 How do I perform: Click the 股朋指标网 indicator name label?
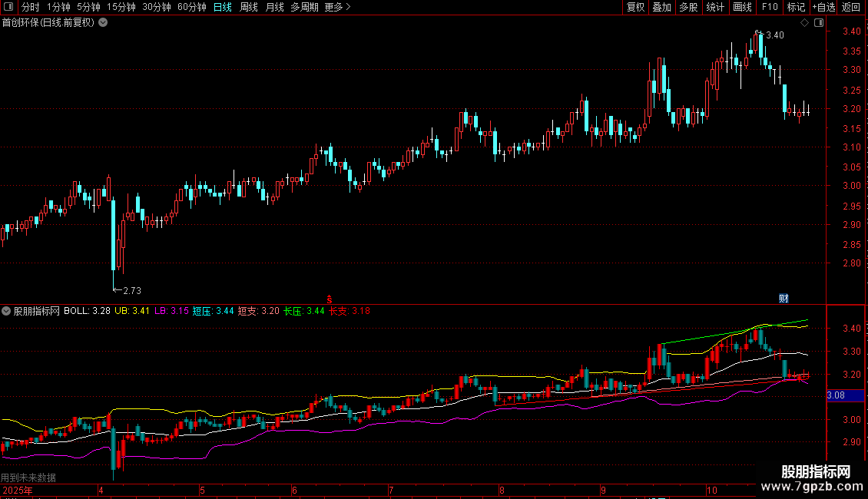coord(37,311)
